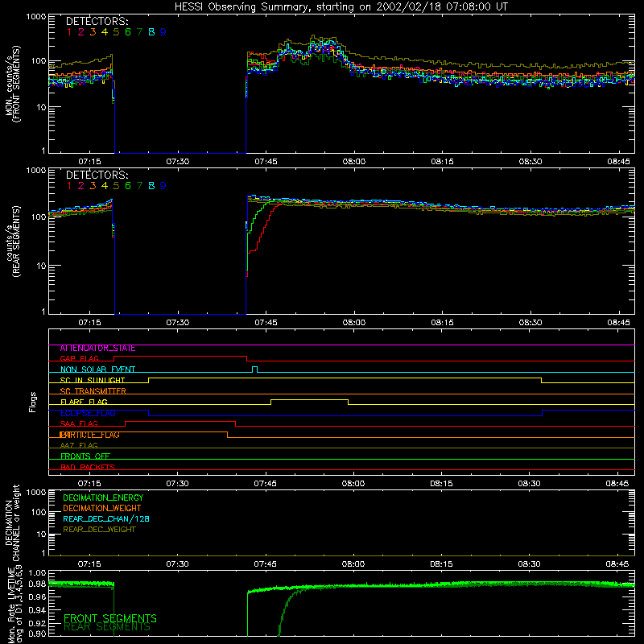Image resolution: width=644 pixels, height=644 pixels.
Task: Click DETECTORS: label in the rear segments panel
Action: point(97,175)
